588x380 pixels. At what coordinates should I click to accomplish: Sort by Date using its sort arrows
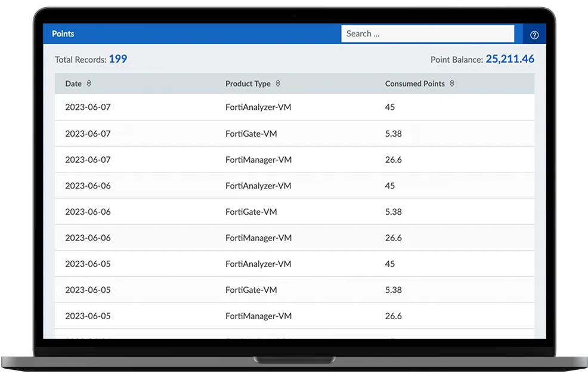coord(89,84)
